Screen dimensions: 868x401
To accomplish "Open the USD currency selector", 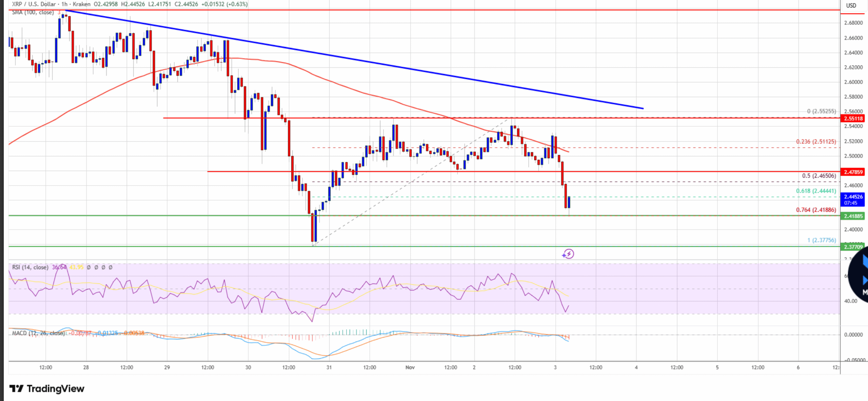I will click(851, 5).
